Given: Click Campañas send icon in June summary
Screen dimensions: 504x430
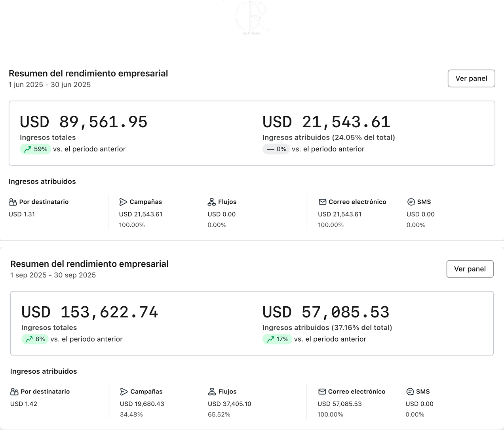Looking at the screenshot, I should tap(123, 202).
